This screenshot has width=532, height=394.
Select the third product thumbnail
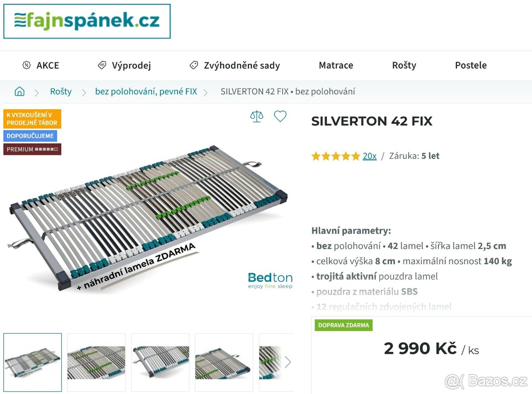click(x=160, y=363)
